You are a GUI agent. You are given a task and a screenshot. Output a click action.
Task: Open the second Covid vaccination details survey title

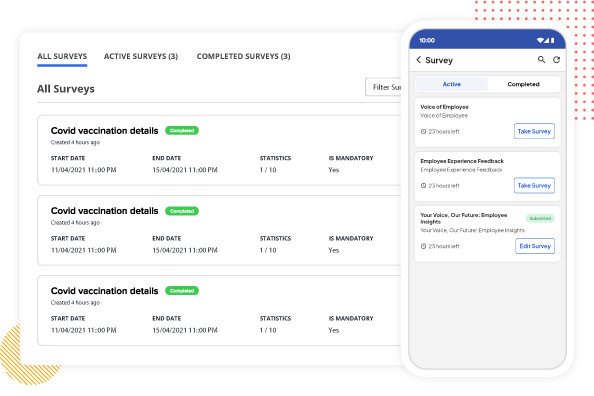(x=105, y=211)
